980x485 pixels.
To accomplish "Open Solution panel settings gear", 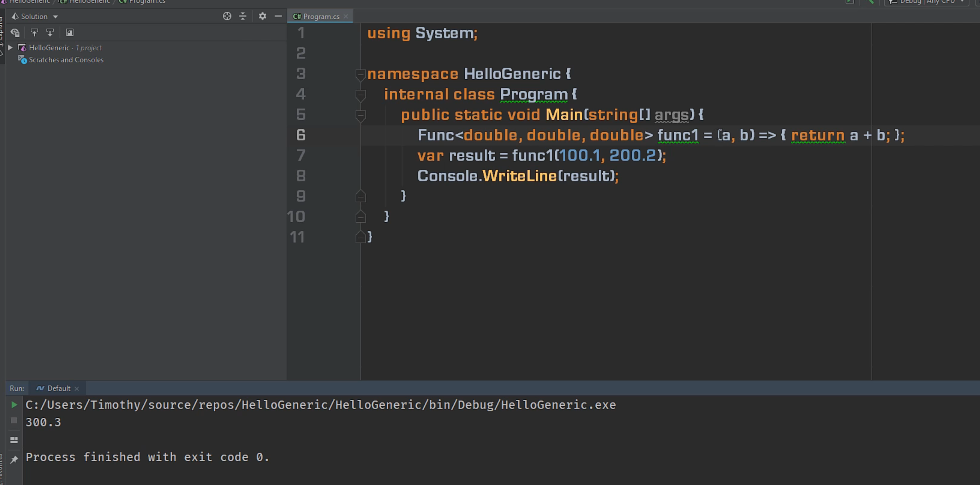I will (x=262, y=16).
